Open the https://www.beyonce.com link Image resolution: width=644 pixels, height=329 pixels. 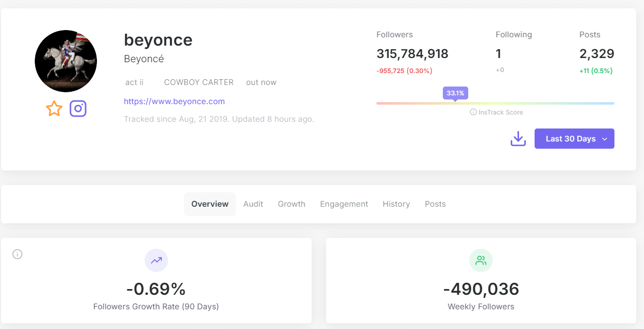tap(174, 101)
